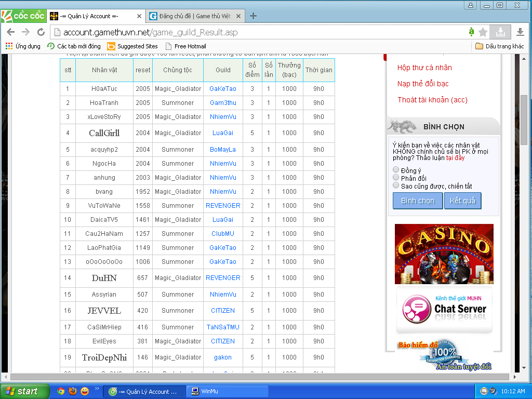Open the Cốc Cốc browser menu logo
The image size is (532, 399).
tap(23, 16)
